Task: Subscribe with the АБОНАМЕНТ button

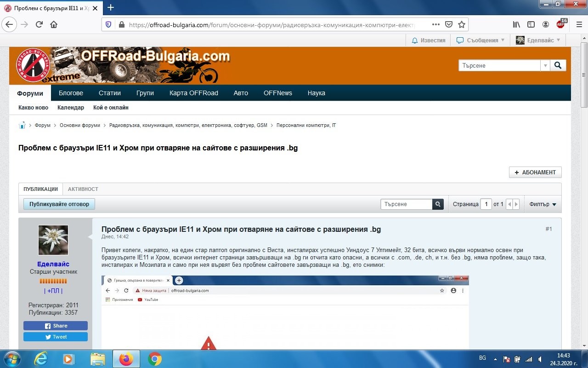Action: (535, 172)
